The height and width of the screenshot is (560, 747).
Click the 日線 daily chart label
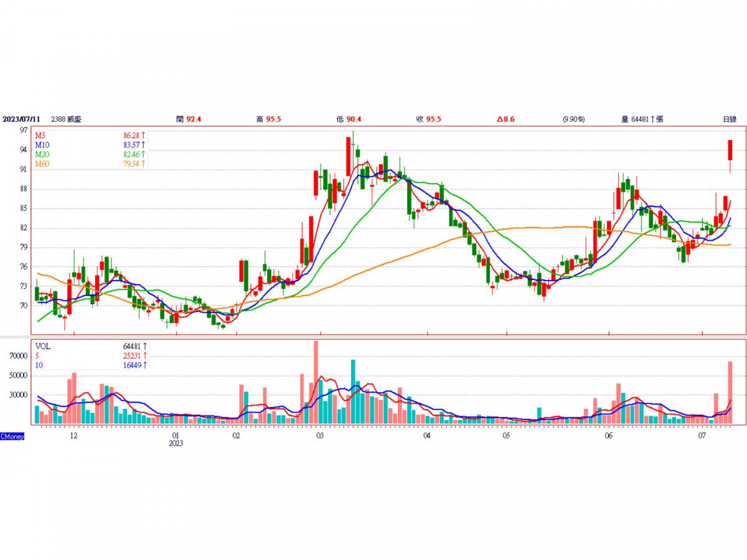(x=729, y=119)
